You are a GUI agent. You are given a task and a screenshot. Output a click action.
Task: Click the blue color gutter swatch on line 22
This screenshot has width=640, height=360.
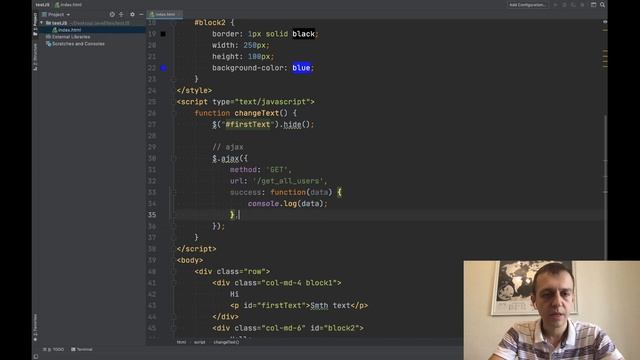tap(163, 68)
